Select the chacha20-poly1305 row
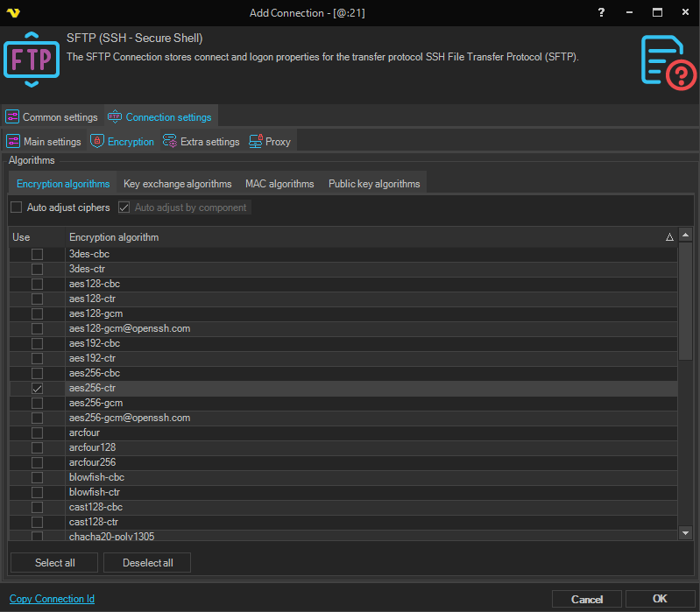The height and width of the screenshot is (612, 700). pos(111,536)
